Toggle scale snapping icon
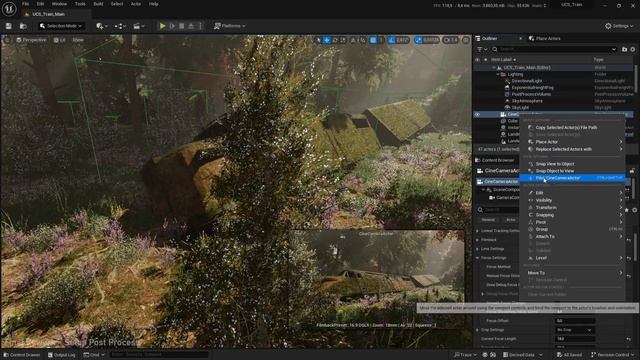640x360 pixels. tap(418, 40)
